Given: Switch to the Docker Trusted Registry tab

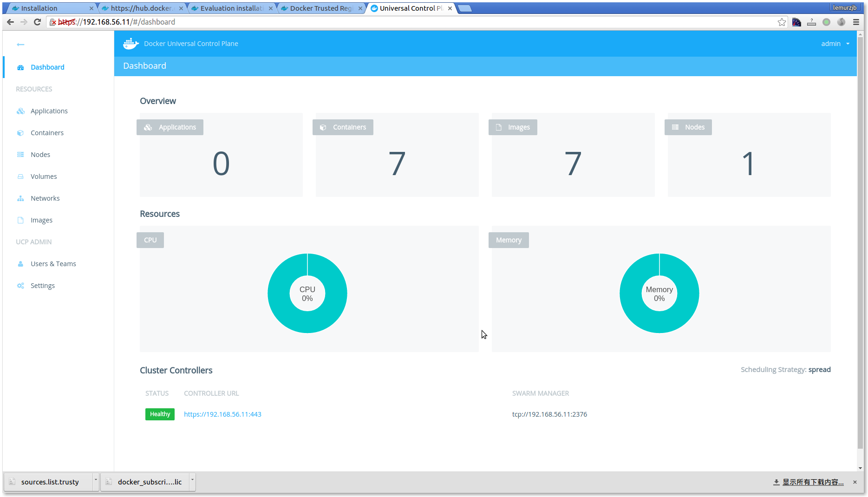Looking at the screenshot, I should coord(321,8).
